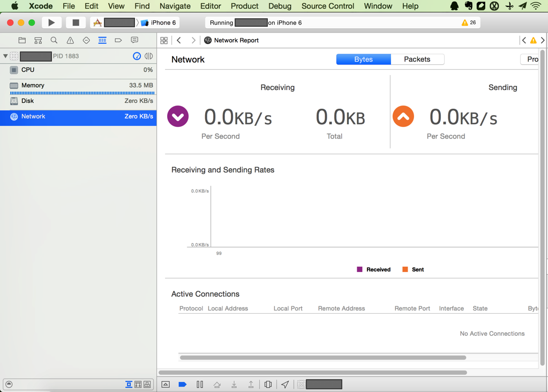The image size is (548, 392).
Task: Jump to previous issue arrow
Action: tap(524, 40)
